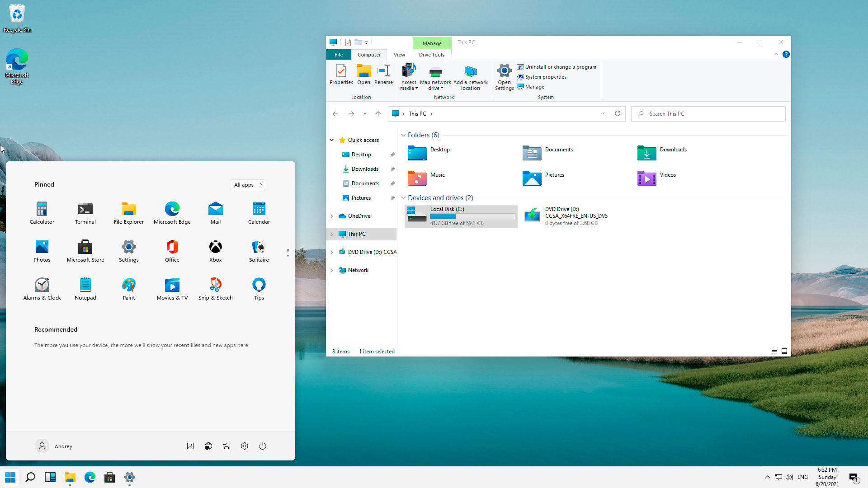Toggle the Quick access section collapse
Viewport: 868px width, 488px height.
tap(332, 140)
